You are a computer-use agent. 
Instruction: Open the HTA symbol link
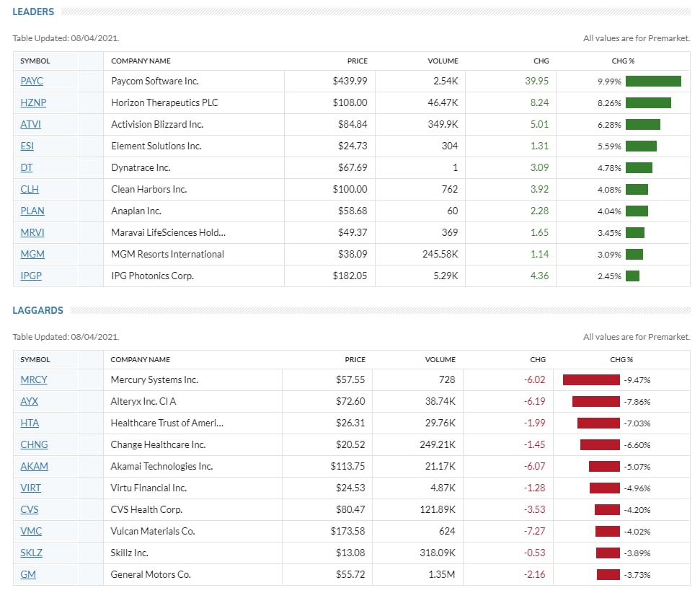click(x=30, y=423)
